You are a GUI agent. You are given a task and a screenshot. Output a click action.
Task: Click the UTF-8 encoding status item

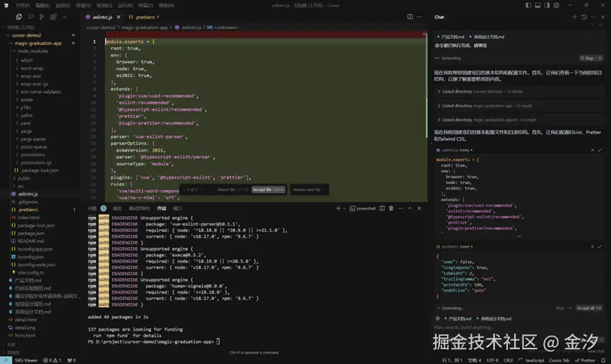point(492,360)
